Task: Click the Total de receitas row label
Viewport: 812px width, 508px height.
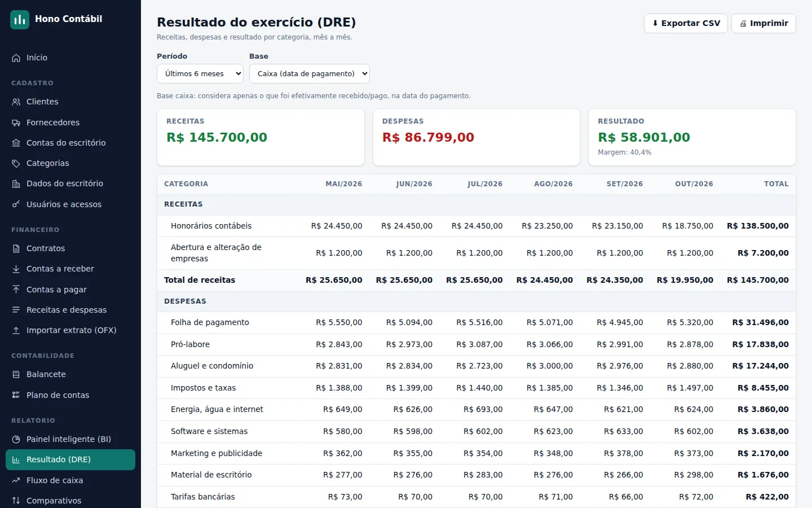Action: point(200,280)
